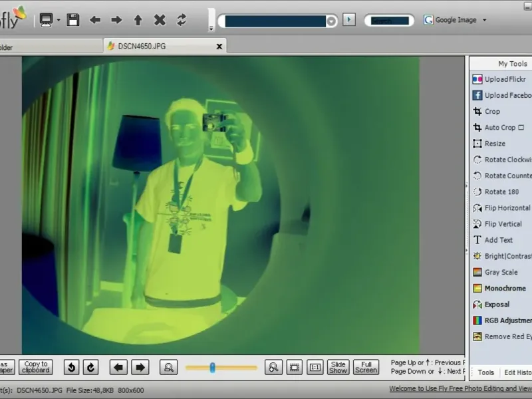
Task: Close the DSCN4650.JPG tab
Action: pyautogui.click(x=219, y=47)
